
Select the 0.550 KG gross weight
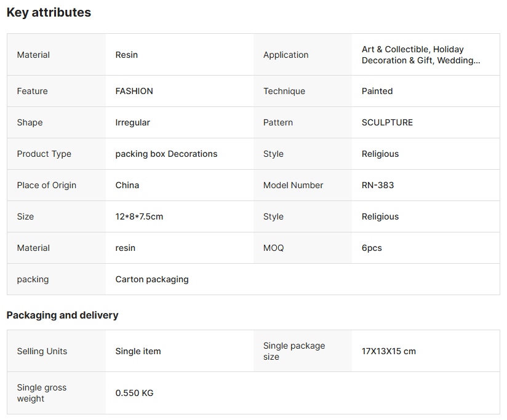pos(134,393)
